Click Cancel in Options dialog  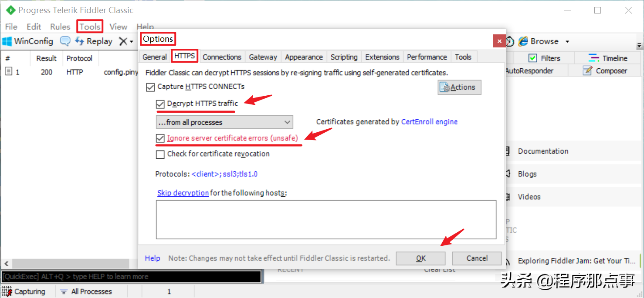coord(477,258)
